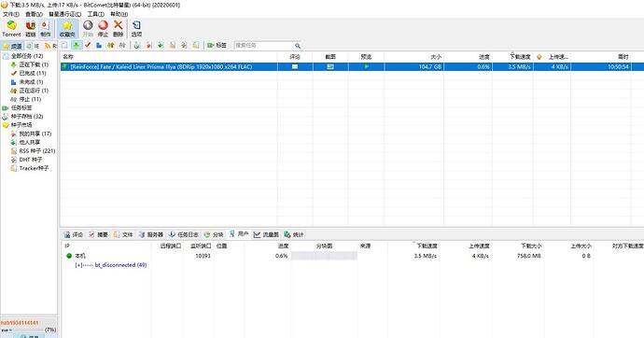The width and height of the screenshot is (644, 338).
Task: Click the green preview play icon in the row
Action: tap(367, 66)
